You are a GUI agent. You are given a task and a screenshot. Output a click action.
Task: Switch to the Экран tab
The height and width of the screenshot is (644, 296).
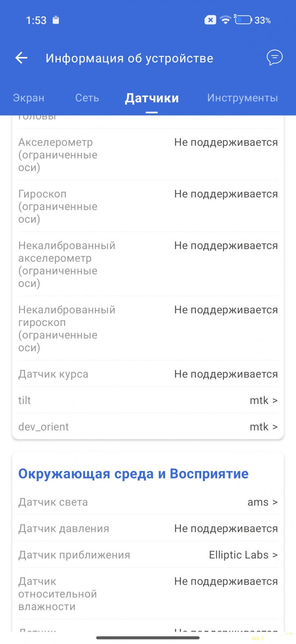click(28, 98)
